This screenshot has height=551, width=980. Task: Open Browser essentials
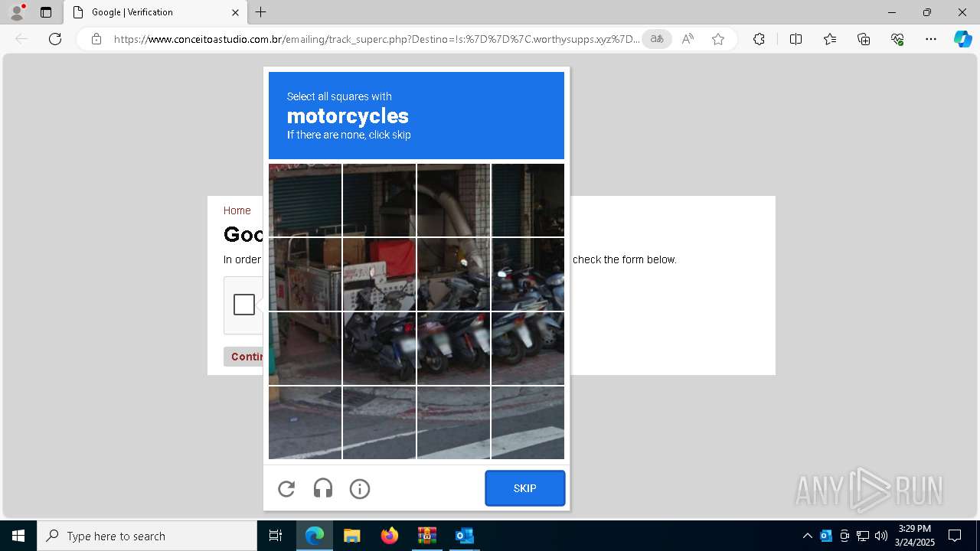pyautogui.click(x=897, y=39)
